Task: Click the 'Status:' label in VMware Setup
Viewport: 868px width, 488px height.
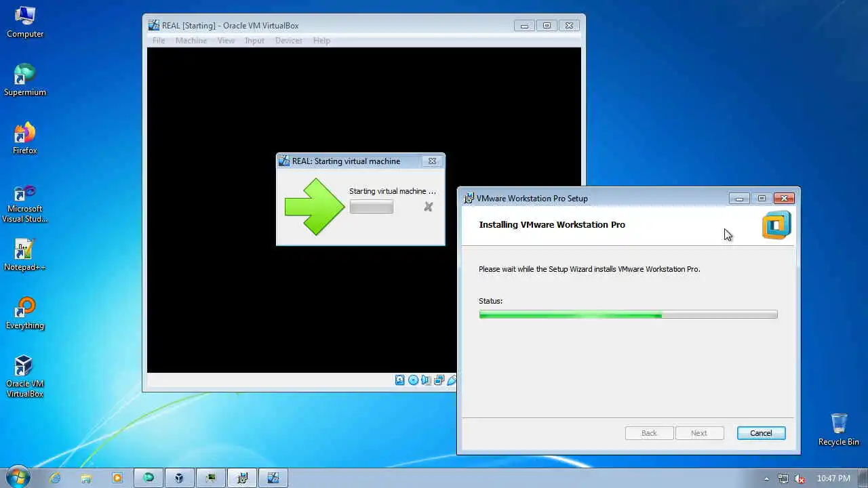Action: (x=490, y=301)
